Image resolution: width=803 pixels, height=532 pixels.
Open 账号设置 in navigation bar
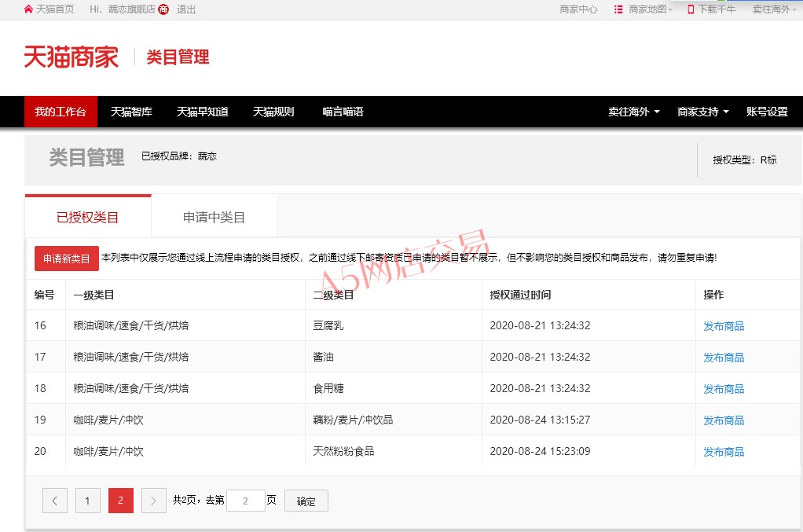click(x=767, y=112)
